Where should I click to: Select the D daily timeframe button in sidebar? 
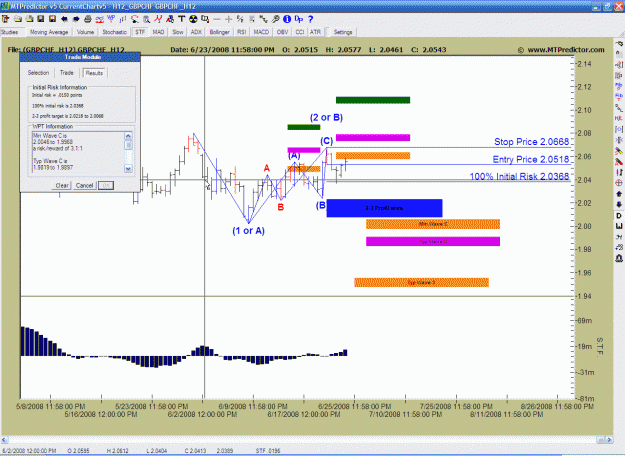click(619, 216)
